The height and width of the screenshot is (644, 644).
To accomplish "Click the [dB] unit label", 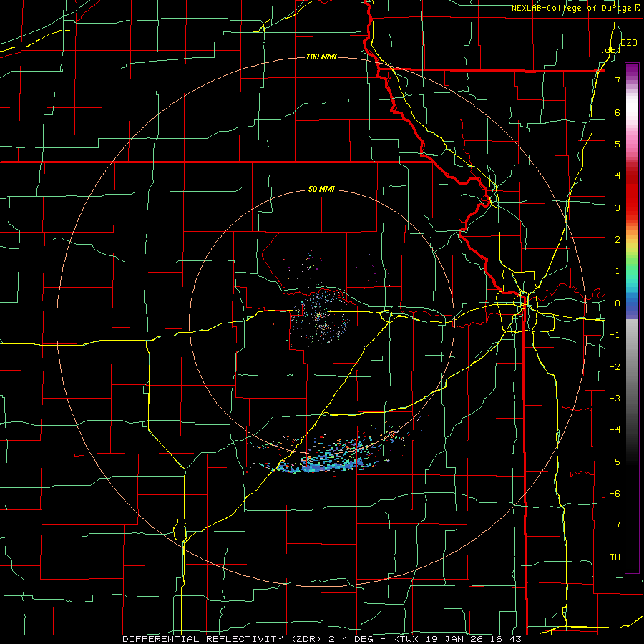I will click(610, 49).
